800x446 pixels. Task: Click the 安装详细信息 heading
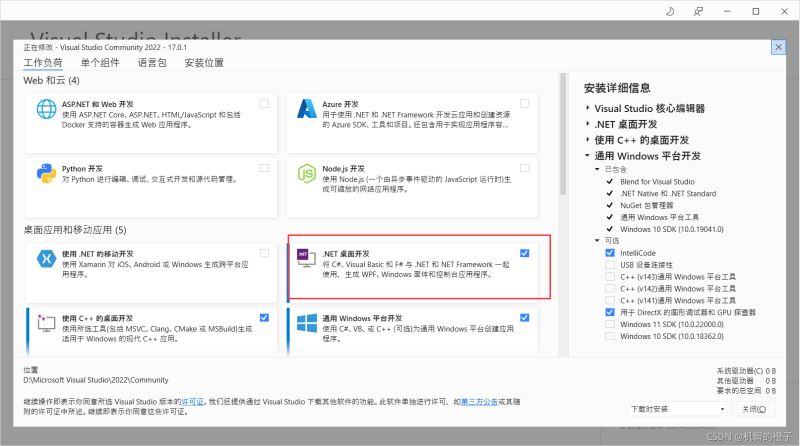pos(617,88)
